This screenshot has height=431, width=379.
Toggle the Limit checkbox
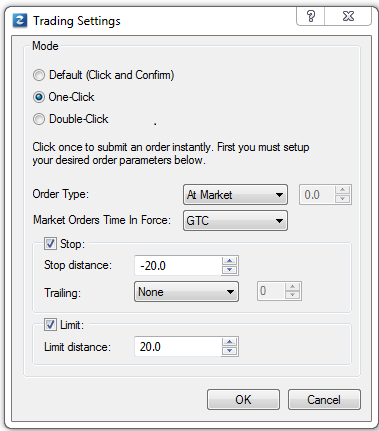click(x=50, y=325)
